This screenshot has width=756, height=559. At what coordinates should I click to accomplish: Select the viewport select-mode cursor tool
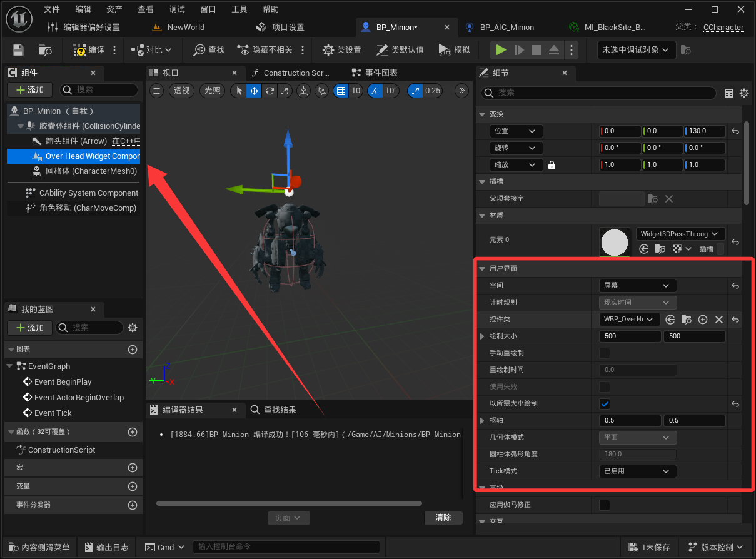pos(239,91)
